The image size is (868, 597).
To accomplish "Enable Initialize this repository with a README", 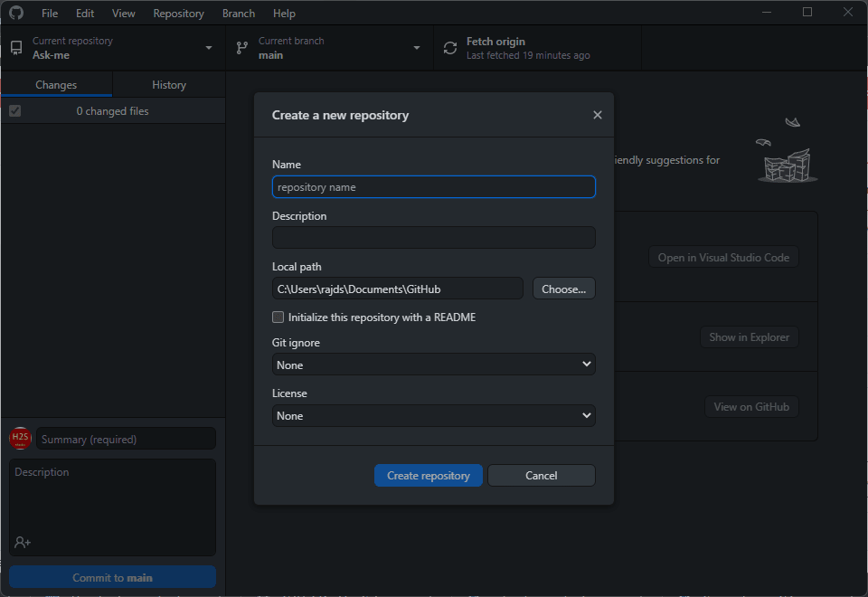I will coord(278,317).
